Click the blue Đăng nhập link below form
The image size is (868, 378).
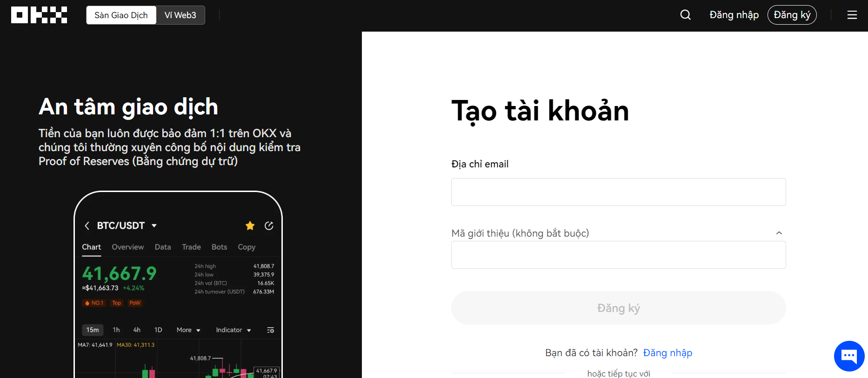pos(668,353)
